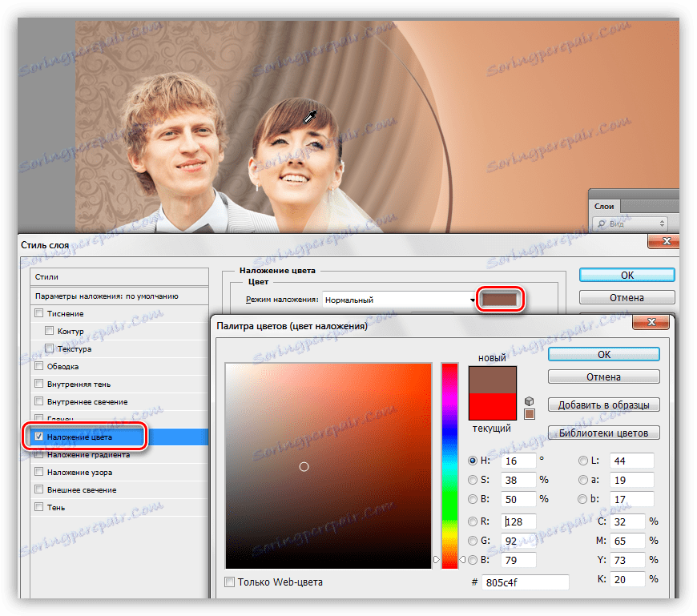Click the search icon in Слои panel filter
Image resolution: width=697 pixels, height=616 pixels.
pyautogui.click(x=602, y=223)
